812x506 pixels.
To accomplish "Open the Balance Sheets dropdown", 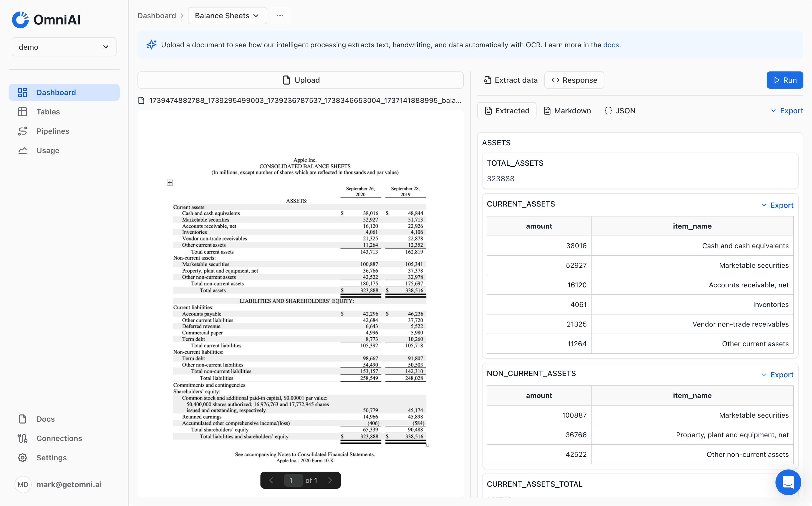I will click(227, 16).
